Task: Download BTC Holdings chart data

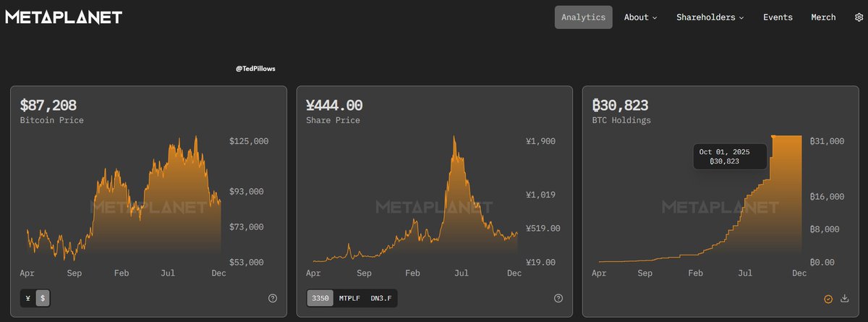Action: pos(845,298)
